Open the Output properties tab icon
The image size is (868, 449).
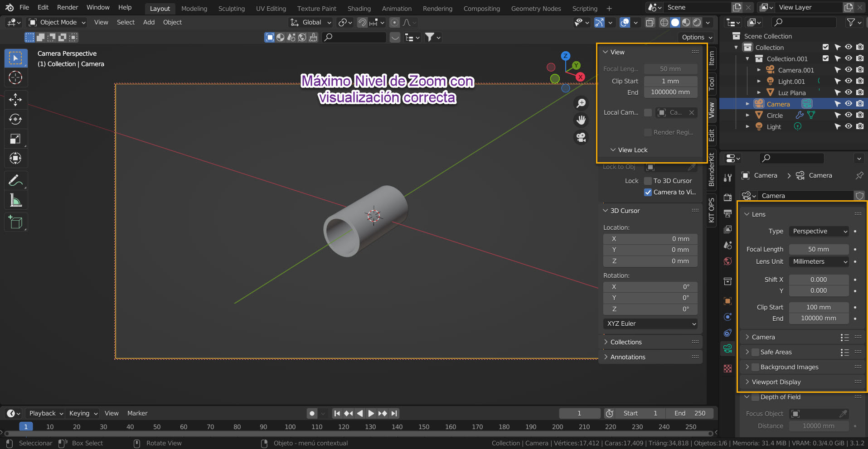(728, 213)
